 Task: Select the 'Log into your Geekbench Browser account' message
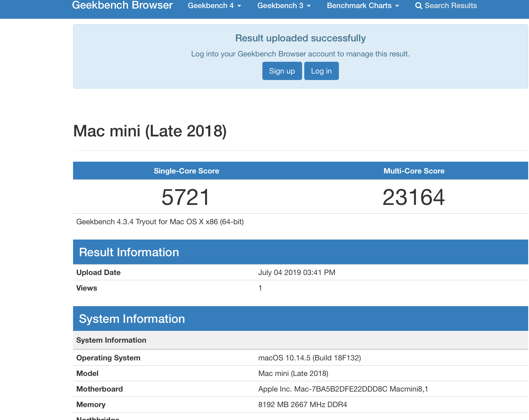pos(300,54)
